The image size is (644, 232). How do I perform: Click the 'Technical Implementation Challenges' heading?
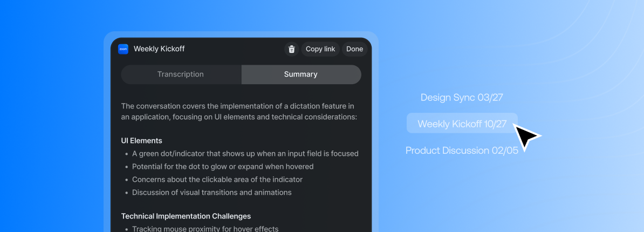186,216
